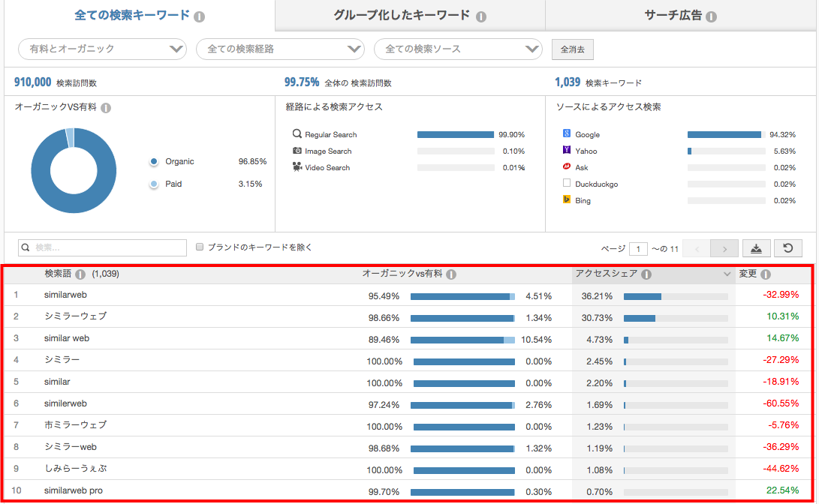
Task: Click the 全消去 button
Action: tap(573, 49)
